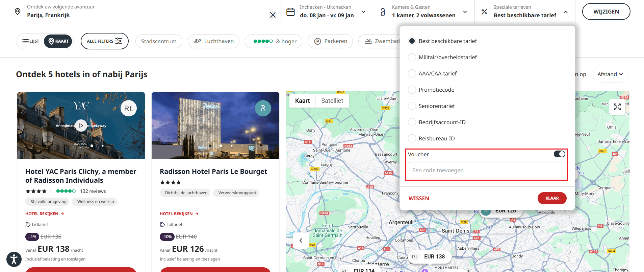The image size is (644, 272).
Task: Click WISSEN to clear rate selection
Action: click(x=419, y=199)
